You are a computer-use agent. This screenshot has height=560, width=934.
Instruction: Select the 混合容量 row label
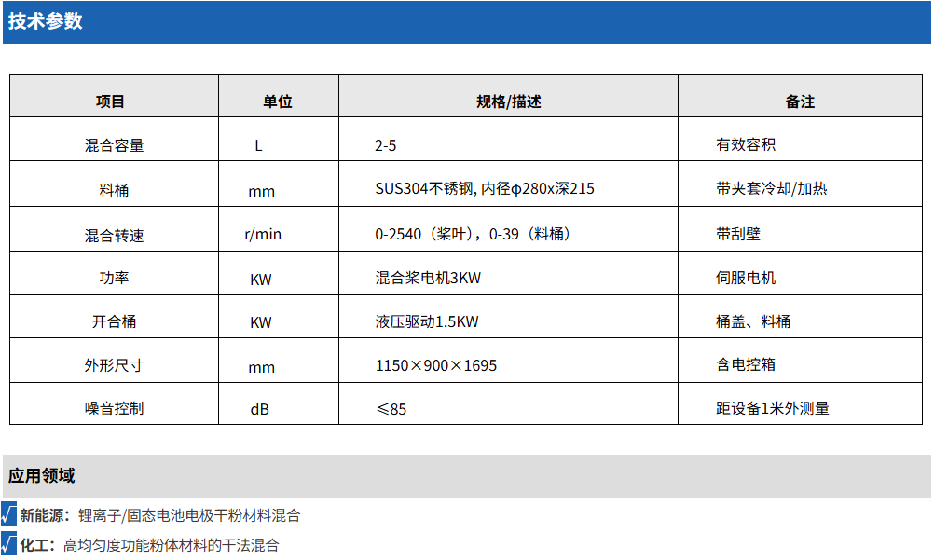[114, 145]
